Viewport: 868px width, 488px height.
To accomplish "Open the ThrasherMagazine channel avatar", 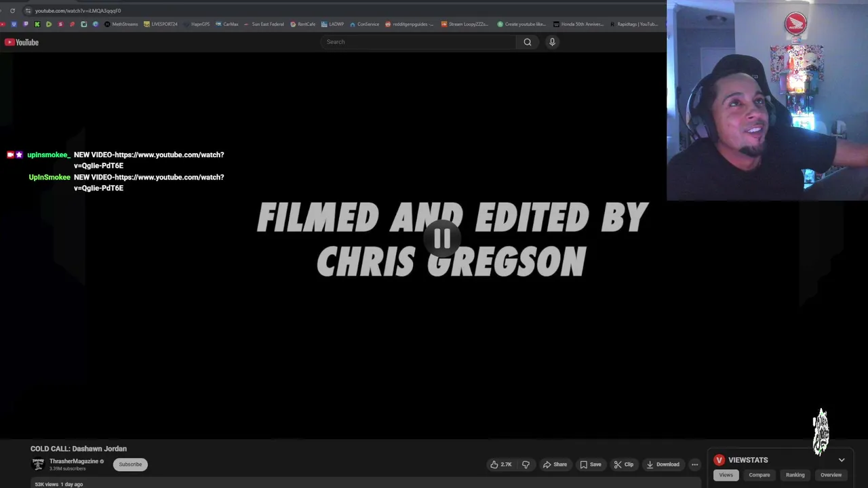I will [x=38, y=464].
